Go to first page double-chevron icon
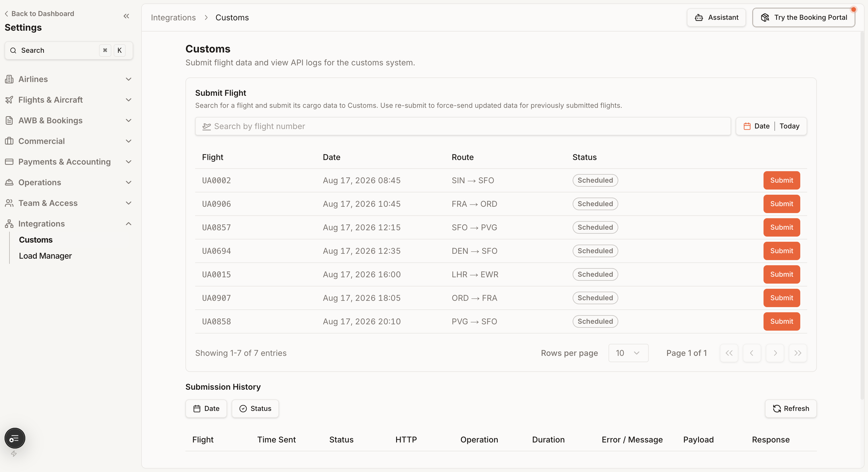Image resolution: width=868 pixels, height=472 pixels. tap(729, 353)
